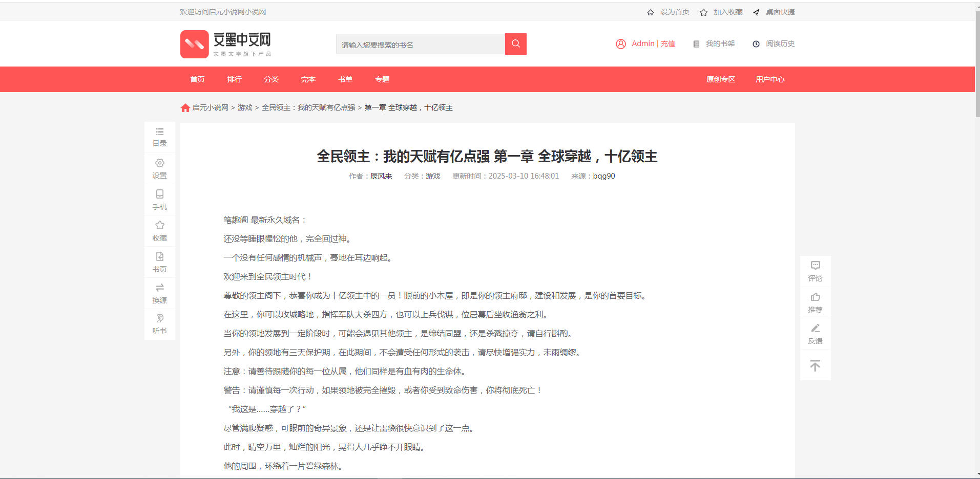Open the 反馈 feedback pencil icon
980x479 pixels.
tap(815, 329)
